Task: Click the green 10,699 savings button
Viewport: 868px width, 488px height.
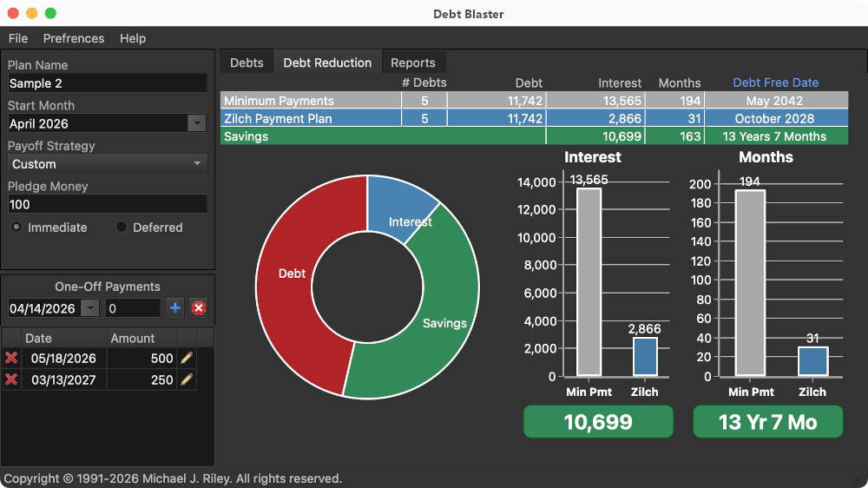Action: [x=597, y=422]
